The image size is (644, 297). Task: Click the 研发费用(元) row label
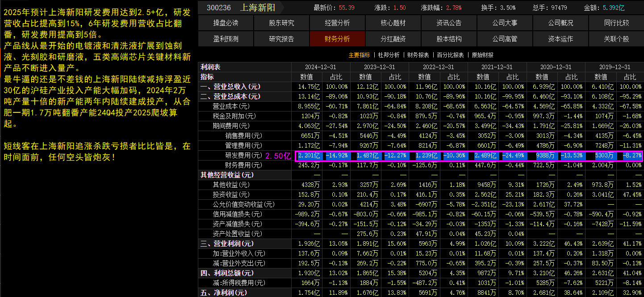point(244,155)
